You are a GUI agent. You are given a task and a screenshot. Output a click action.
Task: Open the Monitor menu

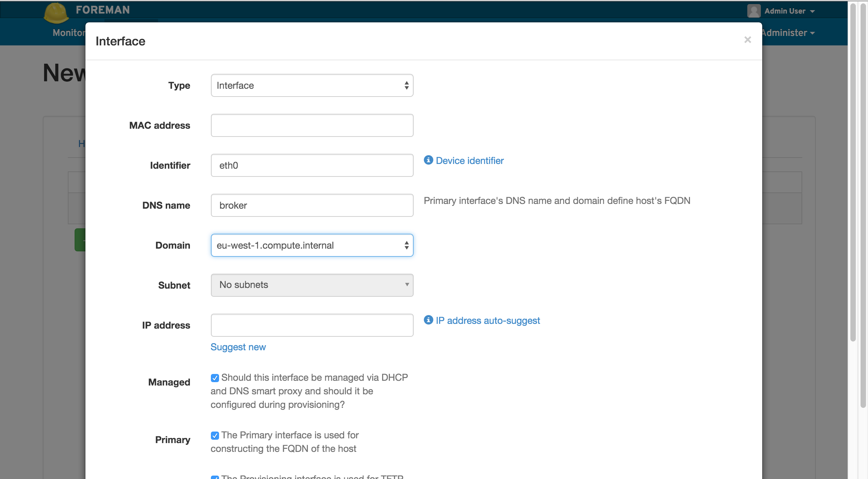click(x=69, y=33)
